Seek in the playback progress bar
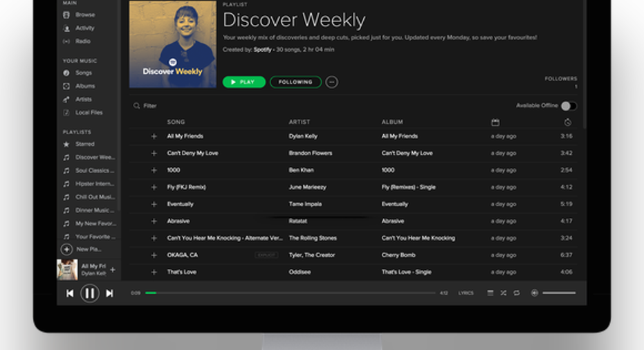This screenshot has width=644, height=350. pyautogui.click(x=291, y=293)
